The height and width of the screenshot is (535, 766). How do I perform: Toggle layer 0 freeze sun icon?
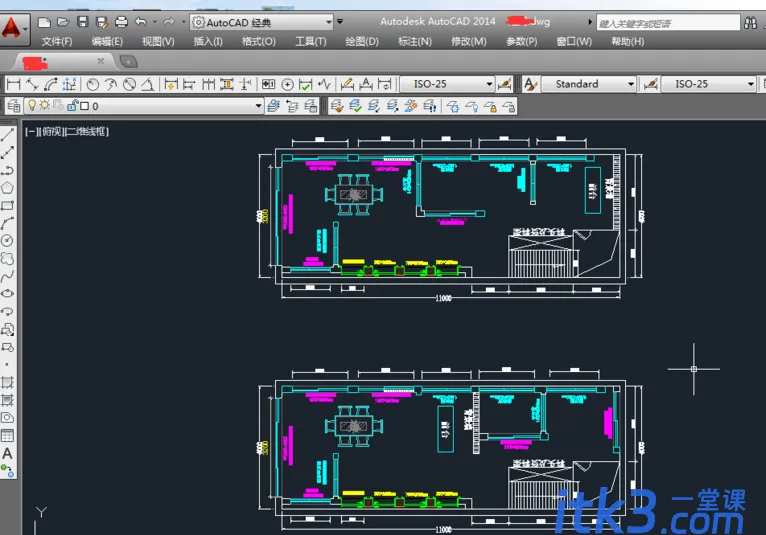(x=44, y=105)
